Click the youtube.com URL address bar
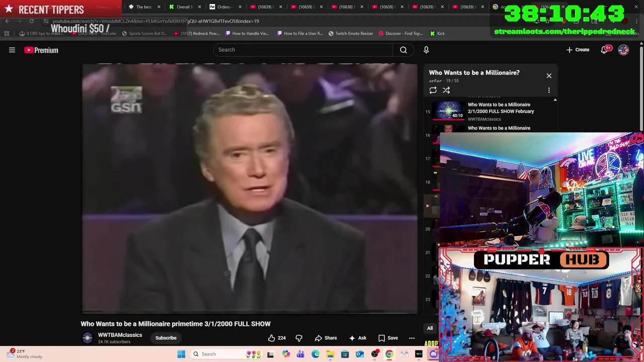The width and height of the screenshot is (644, 362). pos(155,21)
